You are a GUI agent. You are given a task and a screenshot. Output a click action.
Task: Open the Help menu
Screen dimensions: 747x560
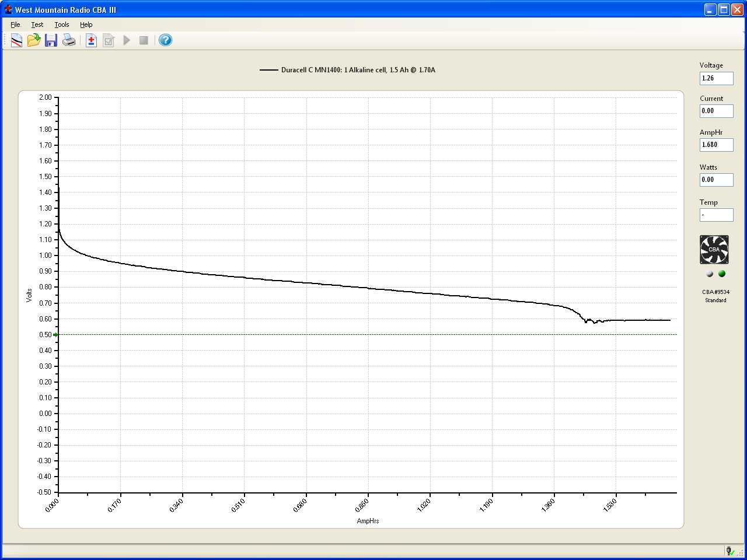86,24
